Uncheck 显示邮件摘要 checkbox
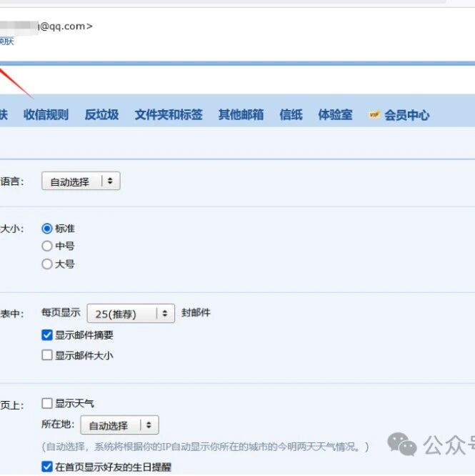 click(47, 335)
